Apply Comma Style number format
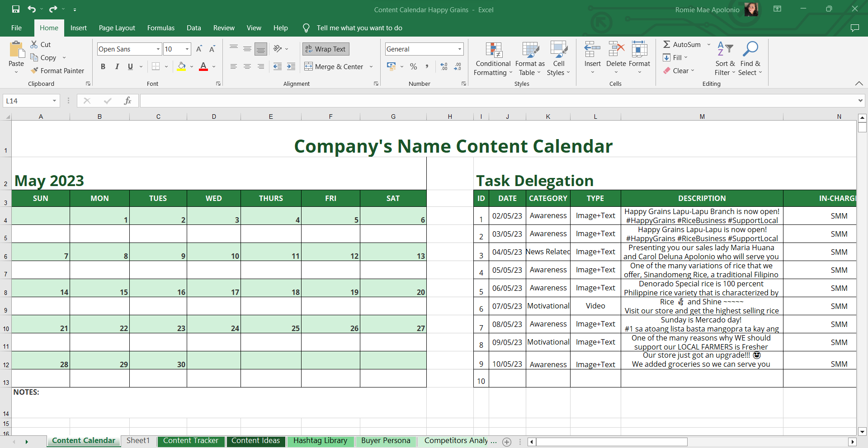The image size is (868, 448). 427,66
